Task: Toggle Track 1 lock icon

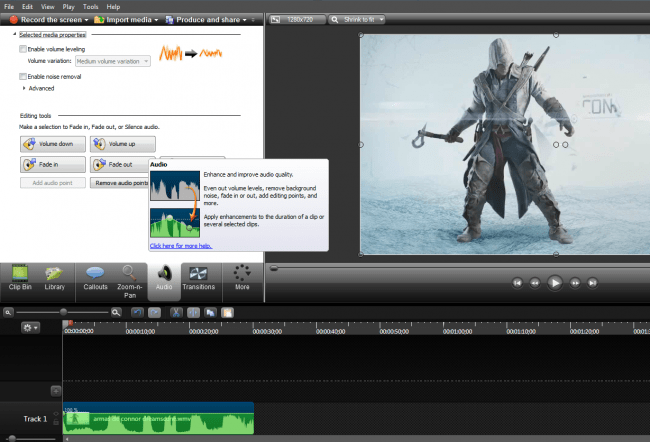Action: tap(56, 423)
